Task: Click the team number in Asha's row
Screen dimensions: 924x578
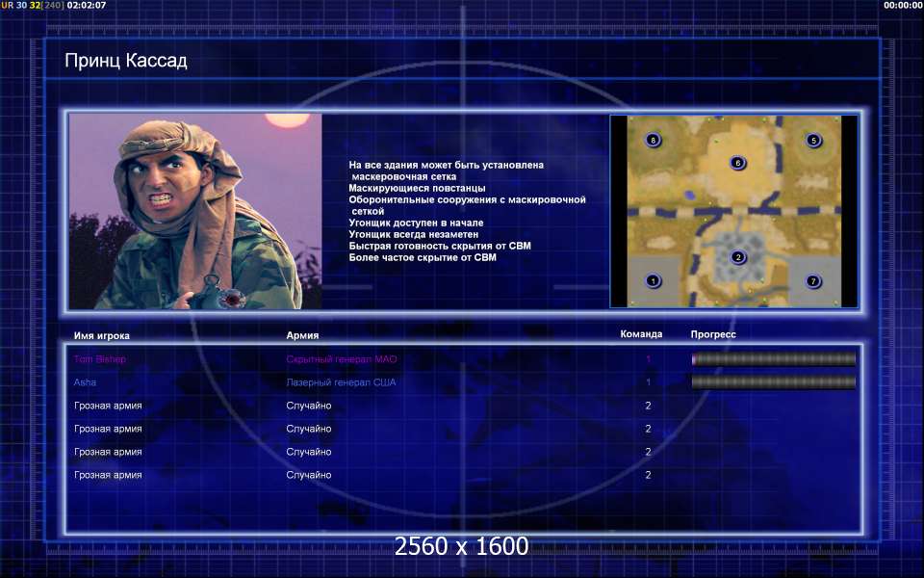Action: coord(648,382)
